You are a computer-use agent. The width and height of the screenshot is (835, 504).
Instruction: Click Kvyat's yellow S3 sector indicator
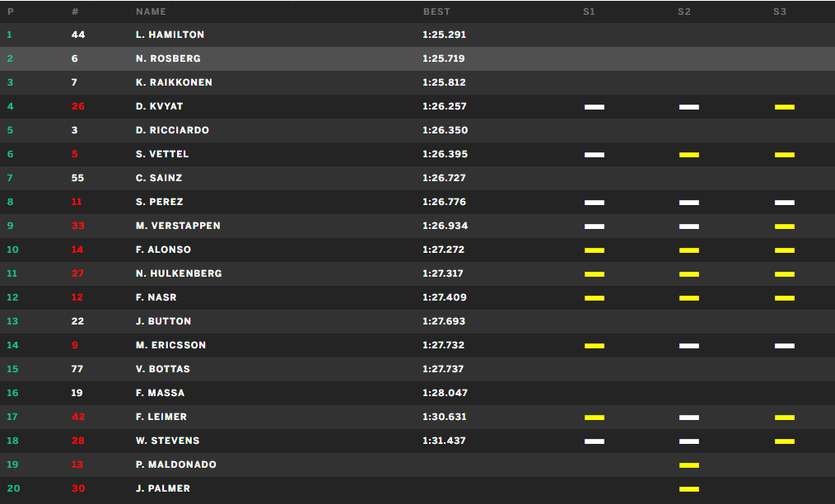tap(785, 107)
